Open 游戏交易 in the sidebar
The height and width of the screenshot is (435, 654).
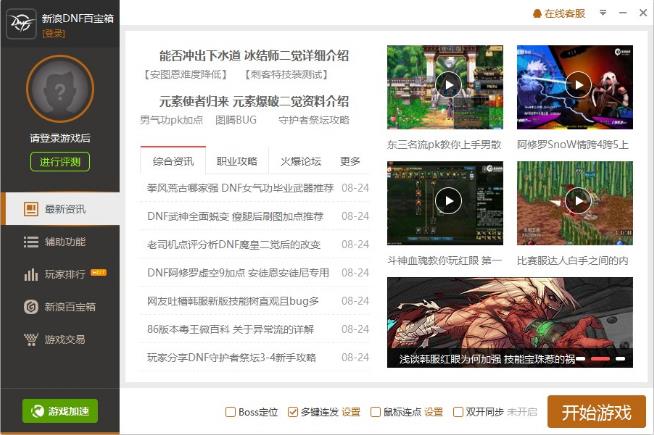point(60,339)
